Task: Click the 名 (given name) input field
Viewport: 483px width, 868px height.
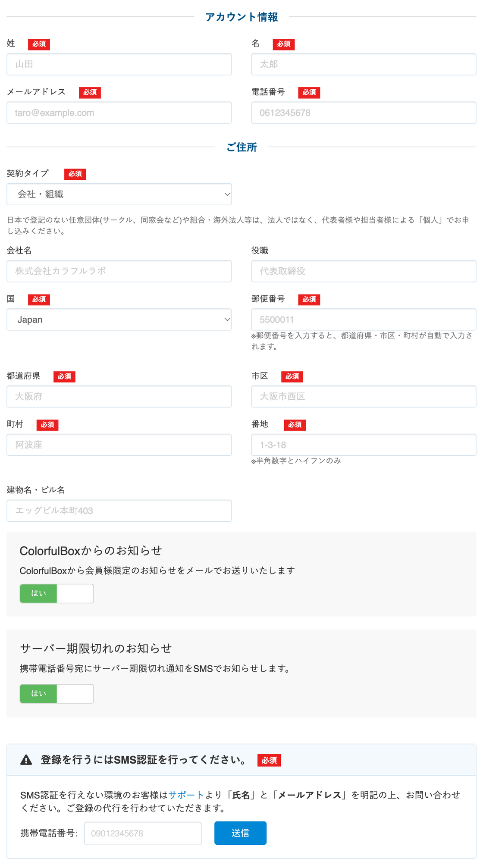Action: coord(364,64)
